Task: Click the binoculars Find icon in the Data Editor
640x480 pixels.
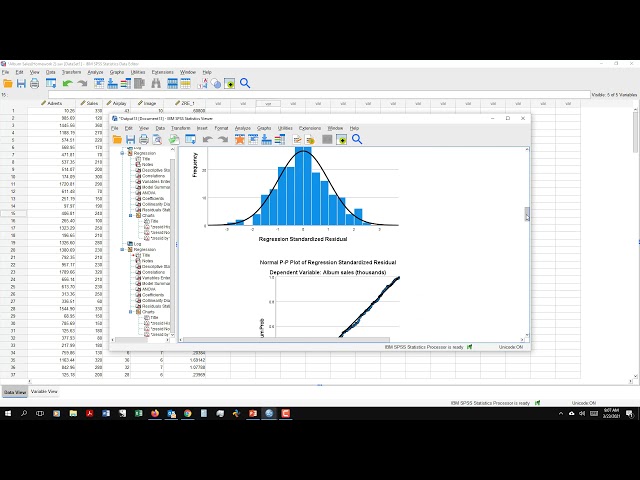Action: coord(156,84)
